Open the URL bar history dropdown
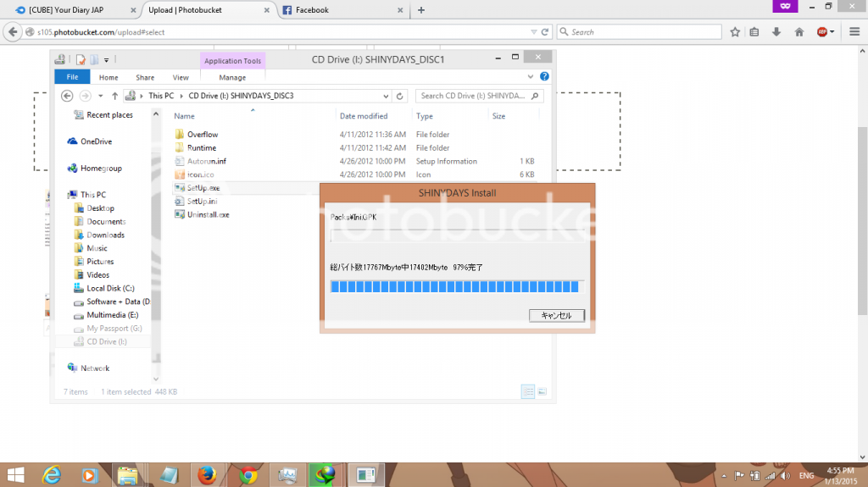 [533, 32]
